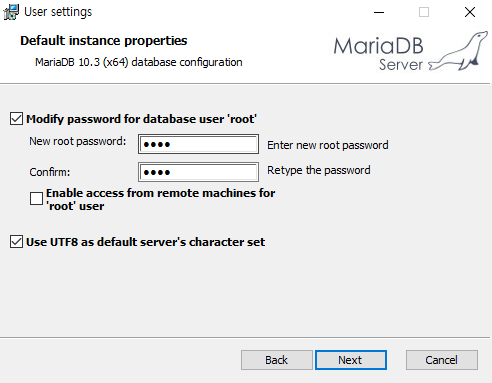Return with the Back button
The image size is (492, 383).
tap(277, 360)
